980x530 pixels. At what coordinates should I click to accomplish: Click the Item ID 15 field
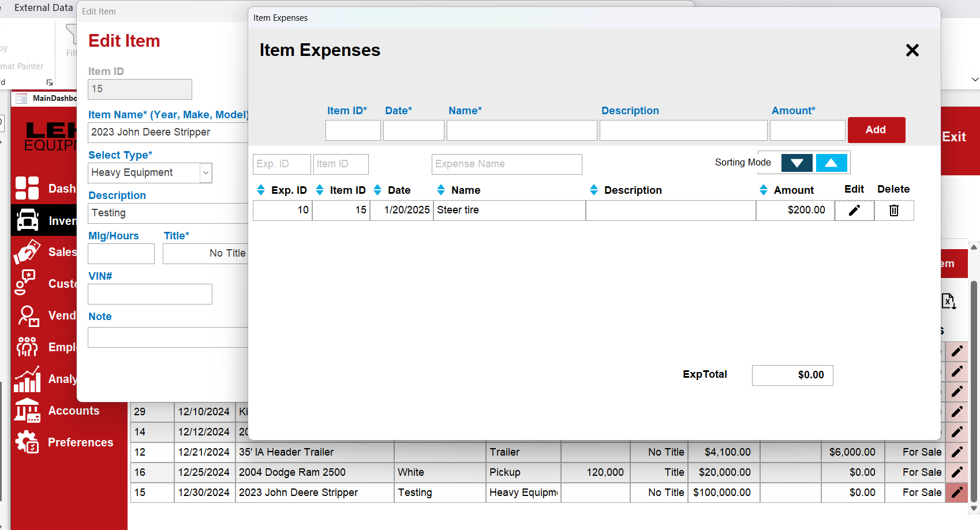140,89
